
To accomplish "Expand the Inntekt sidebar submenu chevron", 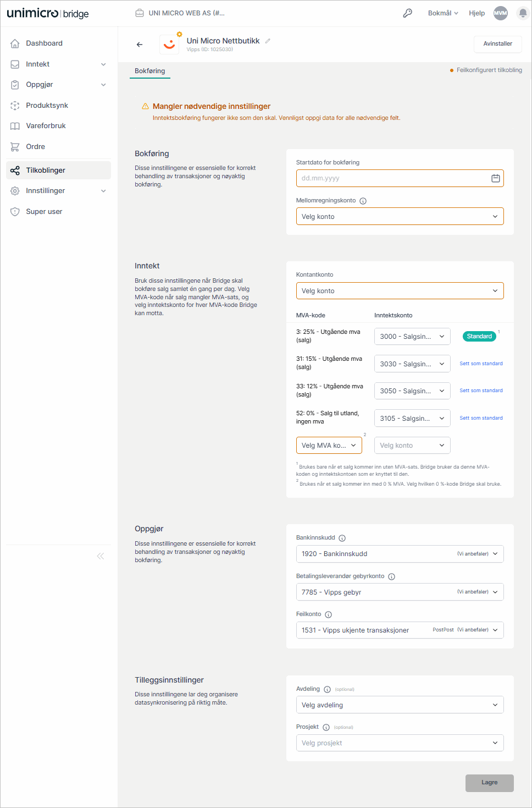I will click(x=103, y=64).
